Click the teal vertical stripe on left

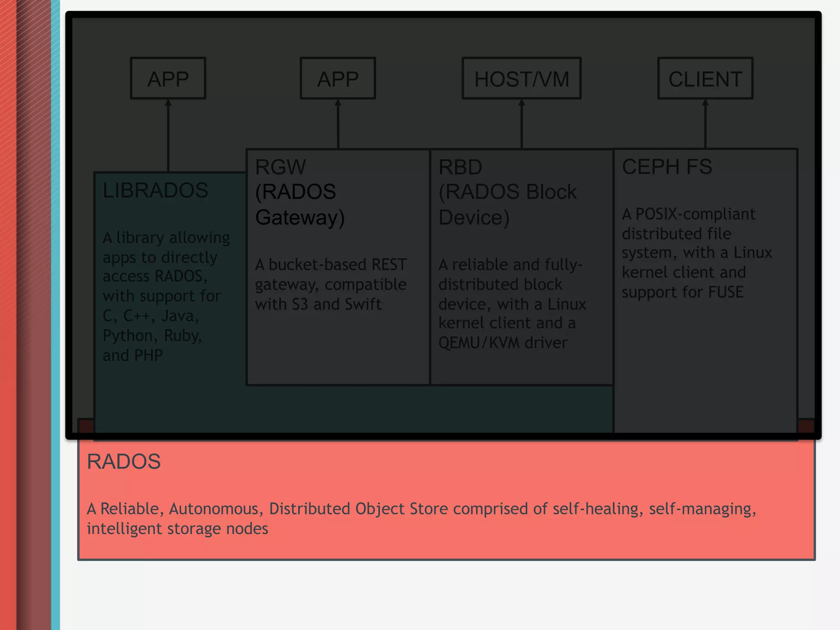click(56, 315)
